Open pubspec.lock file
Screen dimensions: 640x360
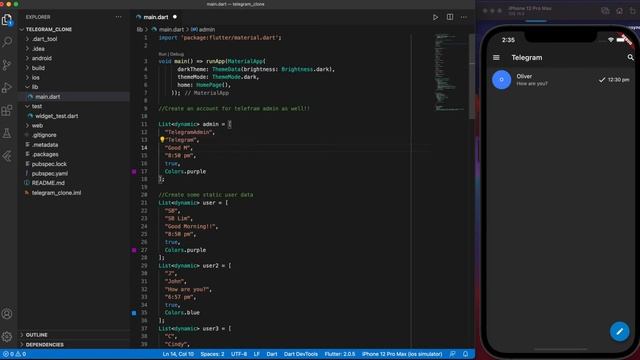[x=49, y=164]
